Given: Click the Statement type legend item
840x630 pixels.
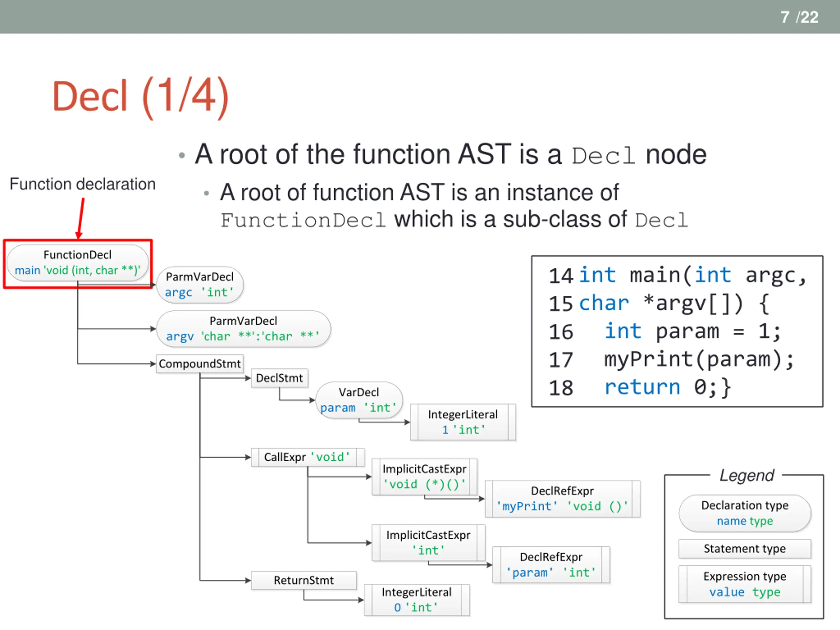Looking at the screenshot, I should pos(745,549).
